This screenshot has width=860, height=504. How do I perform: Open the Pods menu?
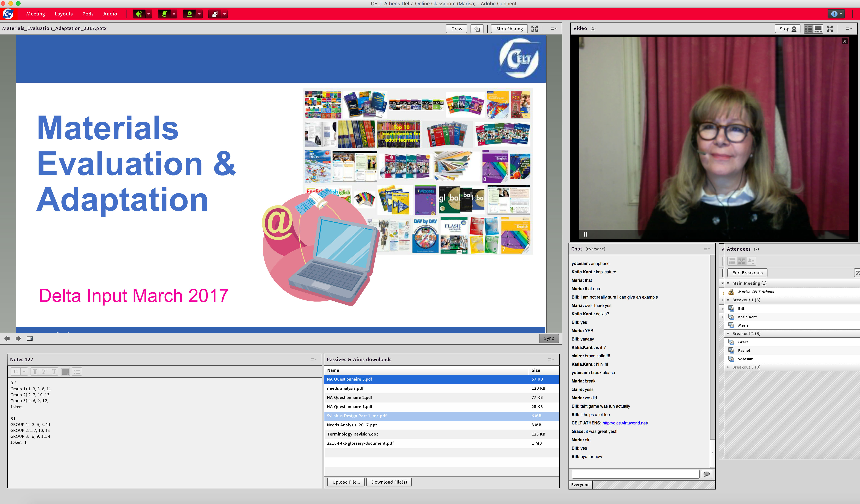coord(88,14)
